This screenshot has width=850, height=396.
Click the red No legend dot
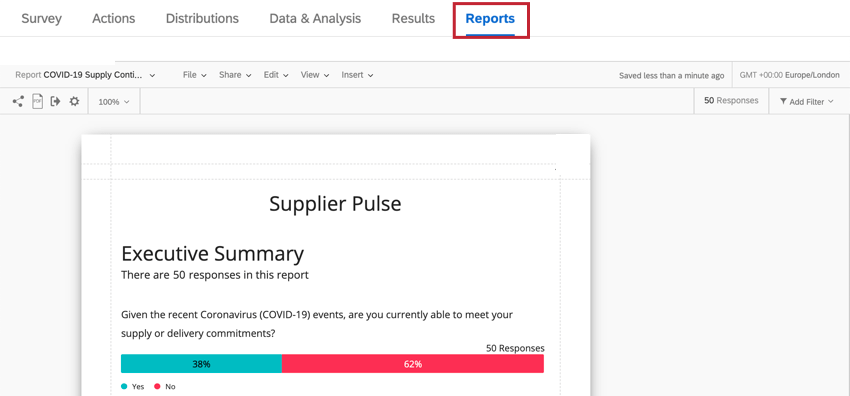157,387
